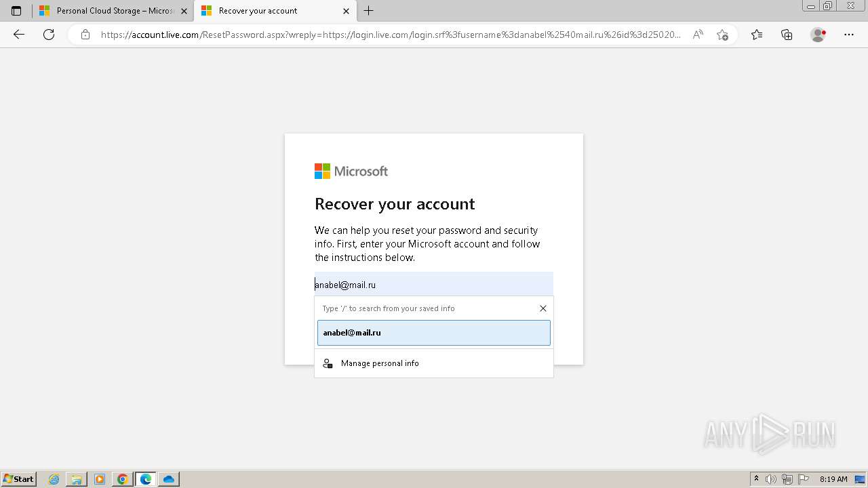Show hidden system tray icons
Image resolution: width=868 pixels, height=488 pixels.
coord(757,479)
